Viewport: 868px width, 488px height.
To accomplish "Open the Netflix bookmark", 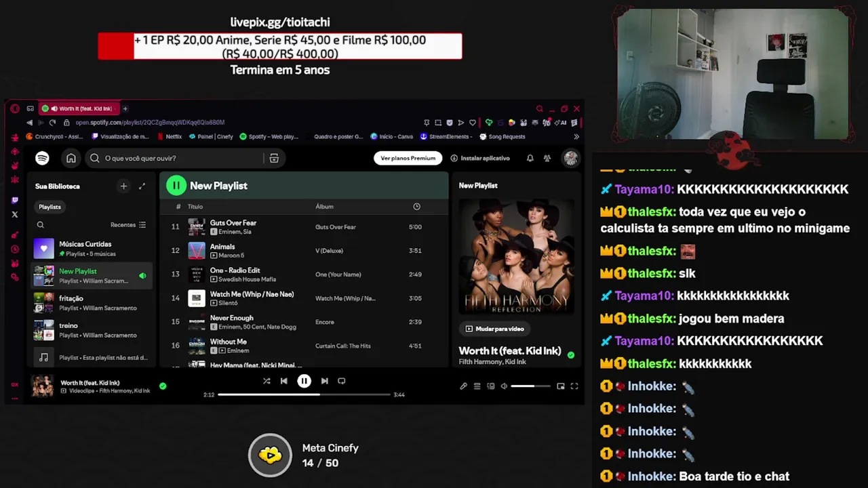I will point(170,136).
